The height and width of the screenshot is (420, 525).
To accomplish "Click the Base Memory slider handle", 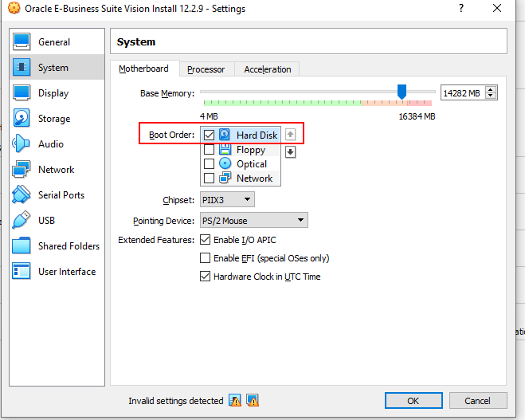I will [402, 92].
